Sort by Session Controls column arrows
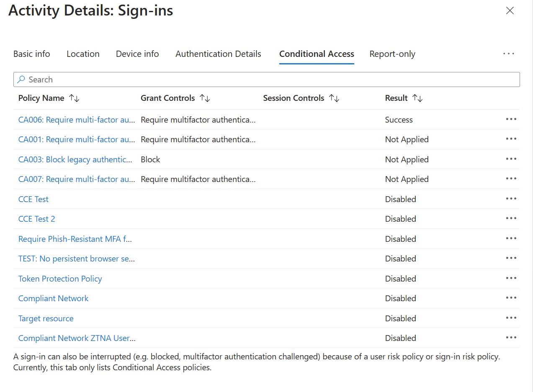The image size is (533, 392). tap(334, 98)
